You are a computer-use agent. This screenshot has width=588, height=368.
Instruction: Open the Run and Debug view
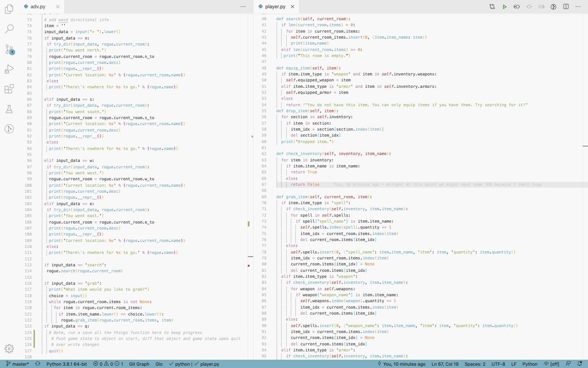pyautogui.click(x=9, y=70)
